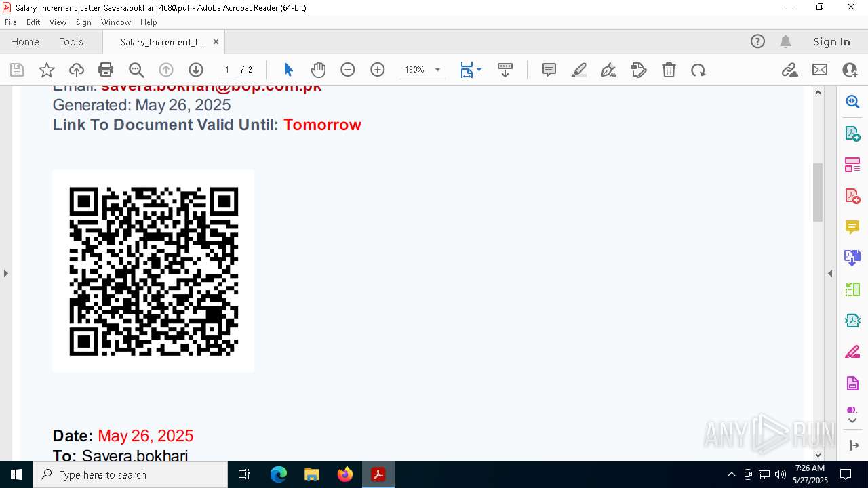Open purple document tool in sidebar

click(x=852, y=384)
